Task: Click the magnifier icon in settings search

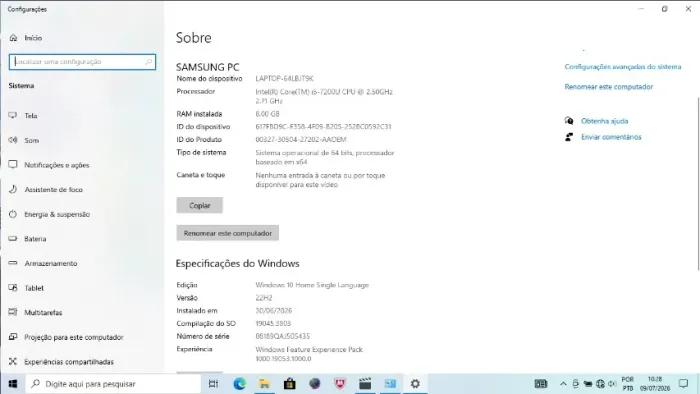Action: pos(148,62)
